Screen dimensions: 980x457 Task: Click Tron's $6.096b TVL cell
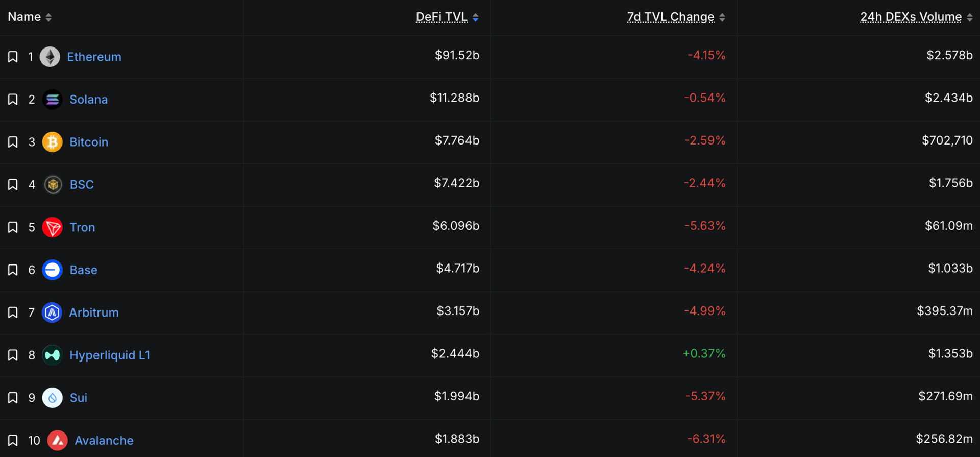click(456, 226)
